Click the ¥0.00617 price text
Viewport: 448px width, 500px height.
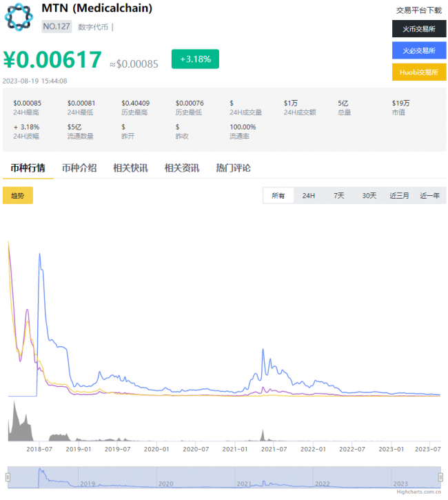click(52, 59)
